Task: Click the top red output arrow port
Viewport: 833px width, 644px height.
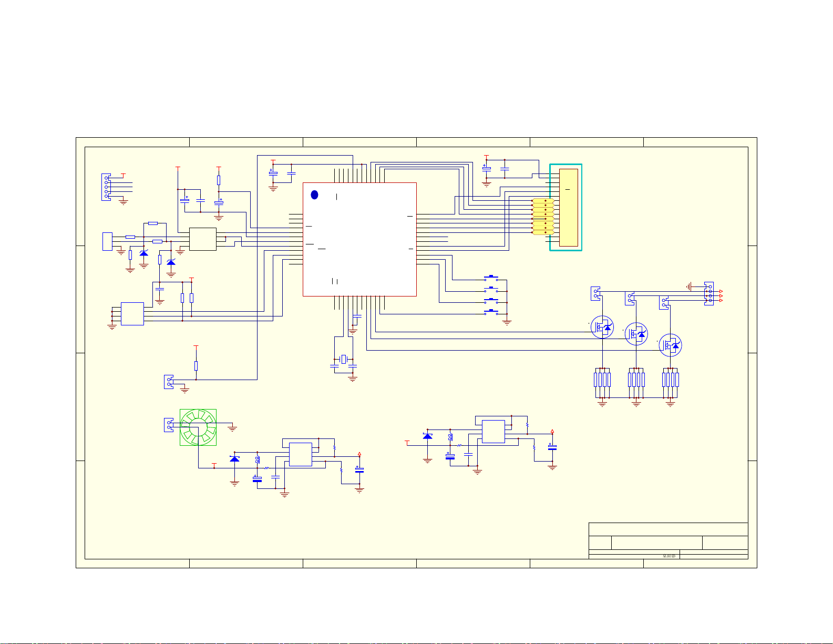Action: click(721, 291)
